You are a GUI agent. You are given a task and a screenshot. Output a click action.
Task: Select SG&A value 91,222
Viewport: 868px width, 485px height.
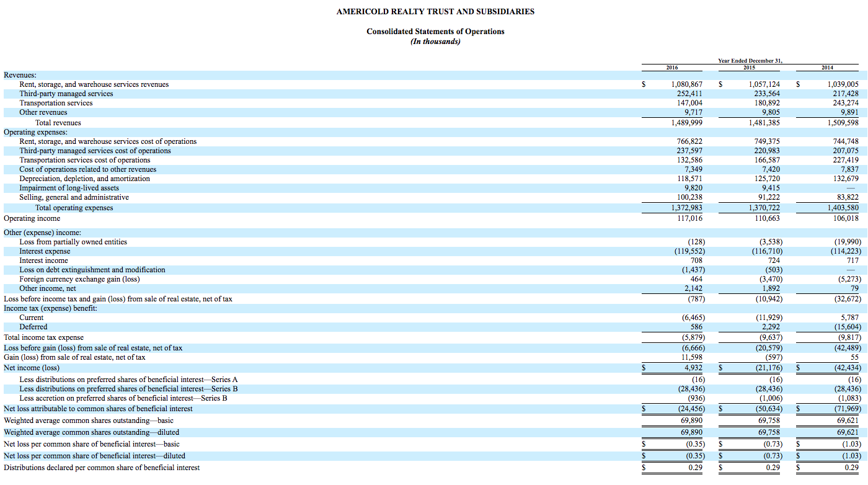coord(769,197)
